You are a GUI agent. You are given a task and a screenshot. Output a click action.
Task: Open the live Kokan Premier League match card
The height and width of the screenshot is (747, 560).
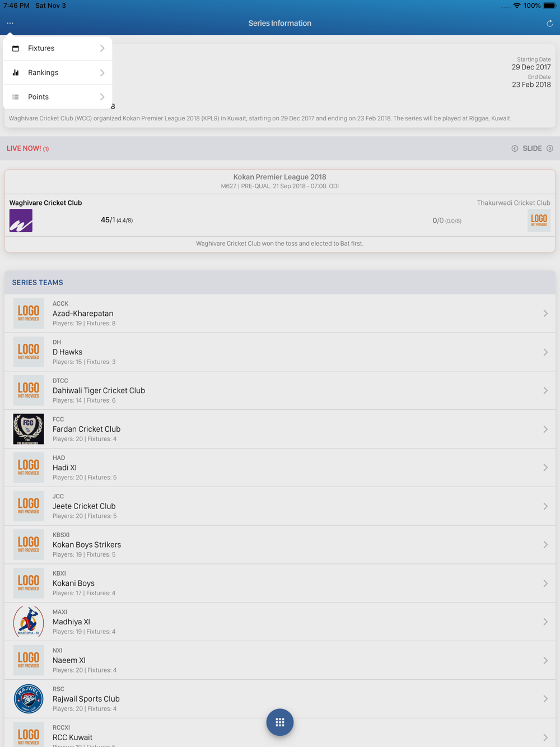[x=280, y=211]
